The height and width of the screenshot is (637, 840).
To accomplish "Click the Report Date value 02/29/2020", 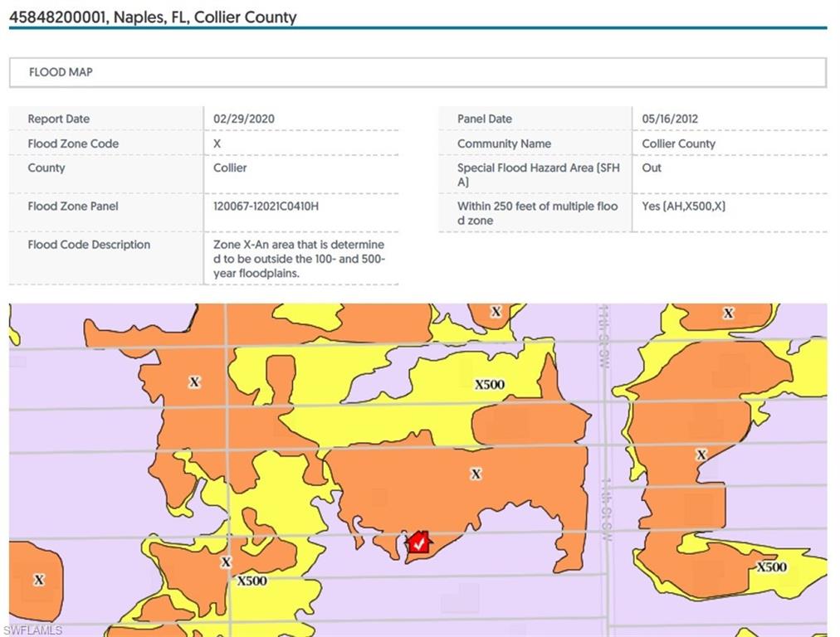I will point(244,119).
